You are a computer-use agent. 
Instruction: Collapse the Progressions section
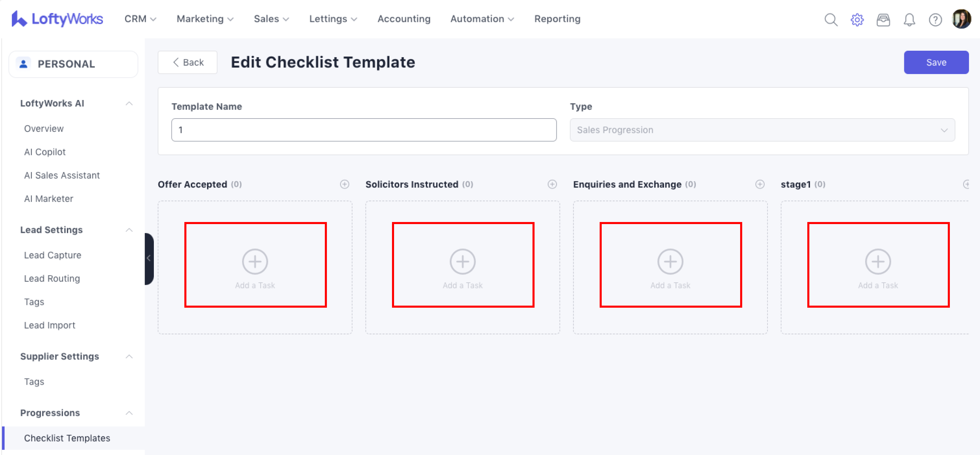[x=129, y=413]
